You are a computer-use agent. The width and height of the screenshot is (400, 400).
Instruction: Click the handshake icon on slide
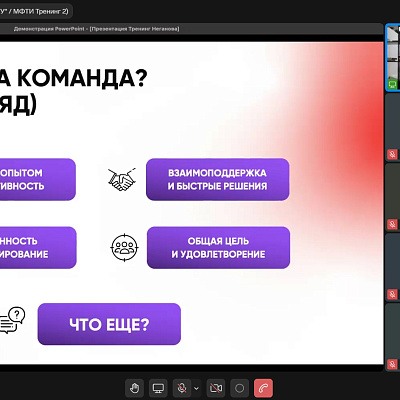122,180
